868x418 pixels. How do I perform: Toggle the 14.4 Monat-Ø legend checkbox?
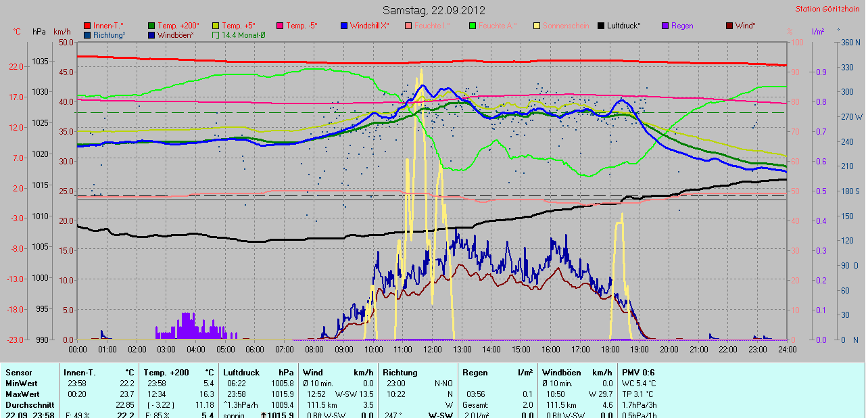[216, 35]
